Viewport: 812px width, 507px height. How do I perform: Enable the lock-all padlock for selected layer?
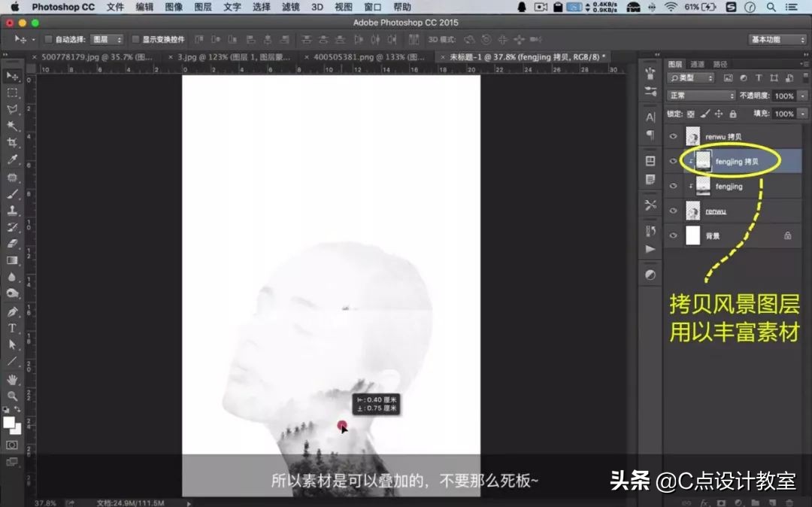pyautogui.click(x=734, y=114)
